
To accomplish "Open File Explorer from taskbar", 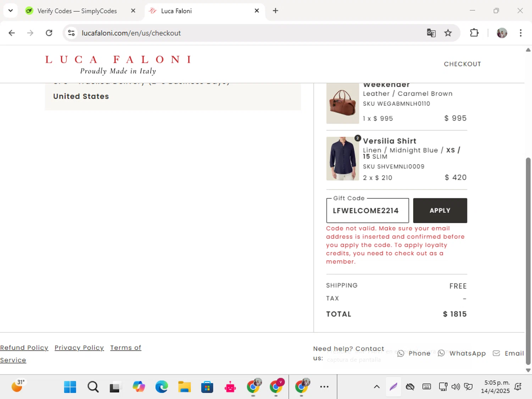I will point(184,387).
